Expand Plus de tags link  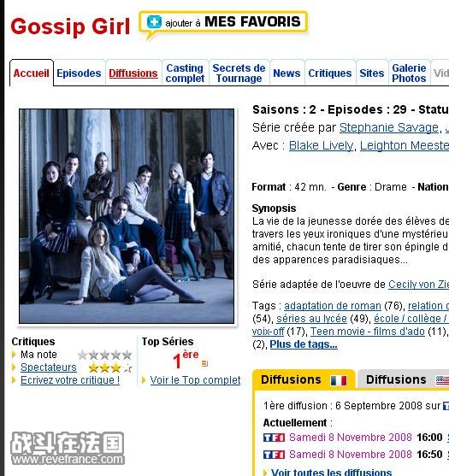coord(303,344)
